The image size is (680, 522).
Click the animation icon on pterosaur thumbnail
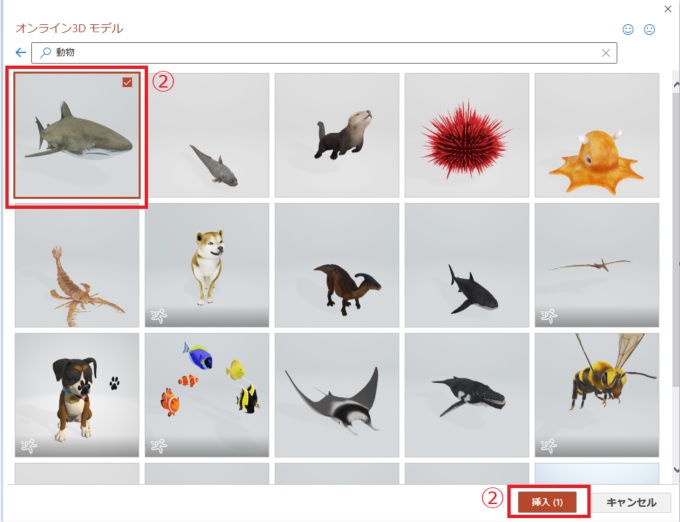point(549,316)
